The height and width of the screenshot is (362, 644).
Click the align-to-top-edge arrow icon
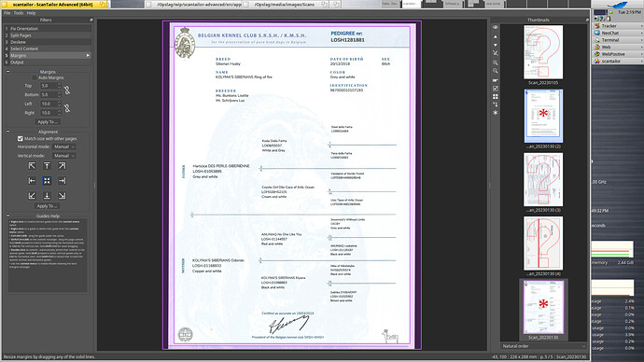click(47, 166)
